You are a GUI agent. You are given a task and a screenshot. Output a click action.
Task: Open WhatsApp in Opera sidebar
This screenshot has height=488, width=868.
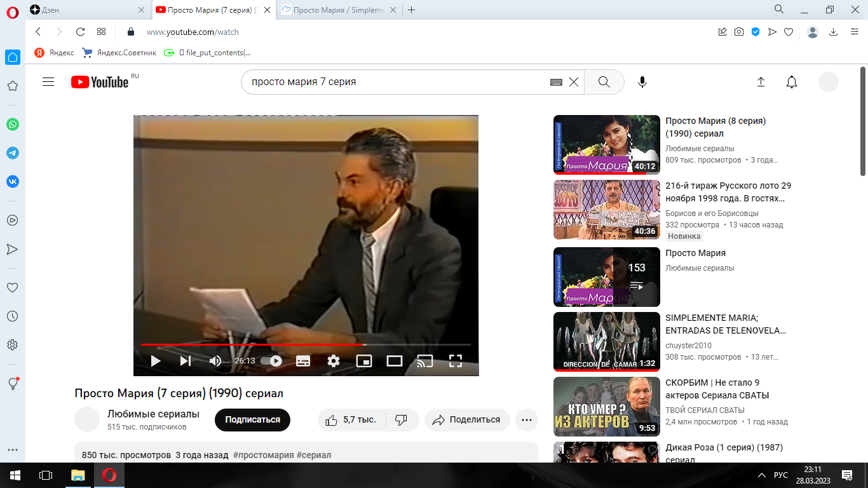tap(13, 125)
